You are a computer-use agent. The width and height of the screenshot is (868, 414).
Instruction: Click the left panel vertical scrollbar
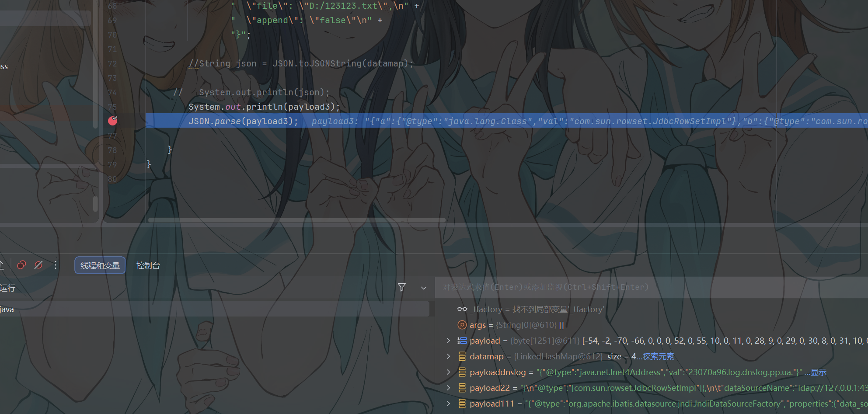[95, 204]
